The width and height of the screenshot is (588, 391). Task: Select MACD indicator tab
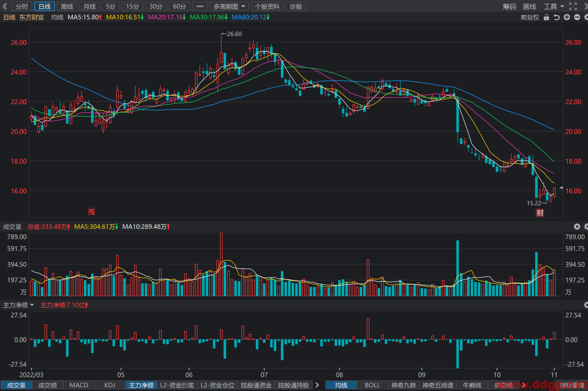(x=79, y=385)
